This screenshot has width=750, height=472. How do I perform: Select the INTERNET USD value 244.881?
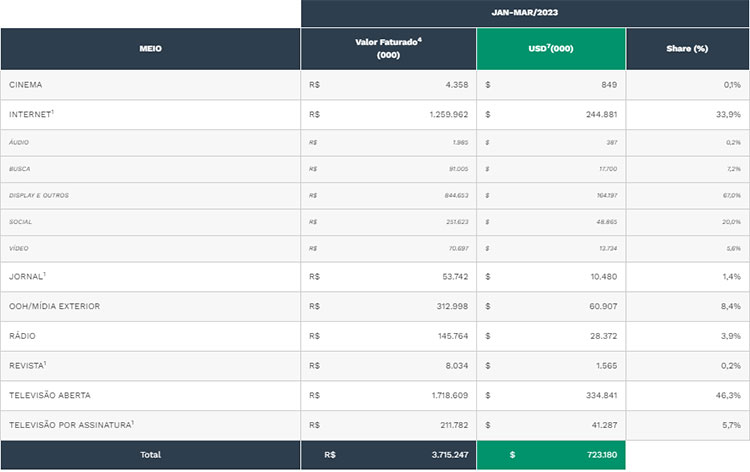[602, 114]
